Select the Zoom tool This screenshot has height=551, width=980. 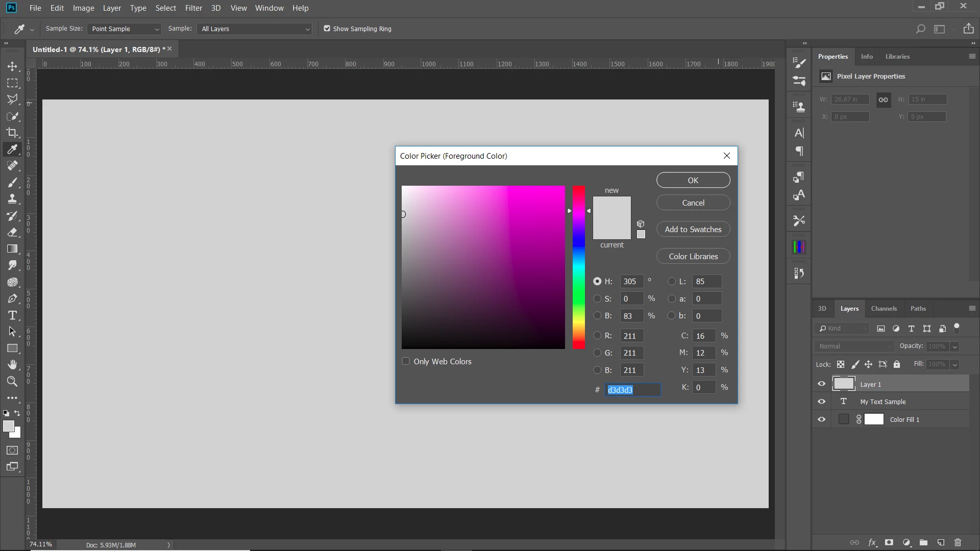(x=12, y=382)
